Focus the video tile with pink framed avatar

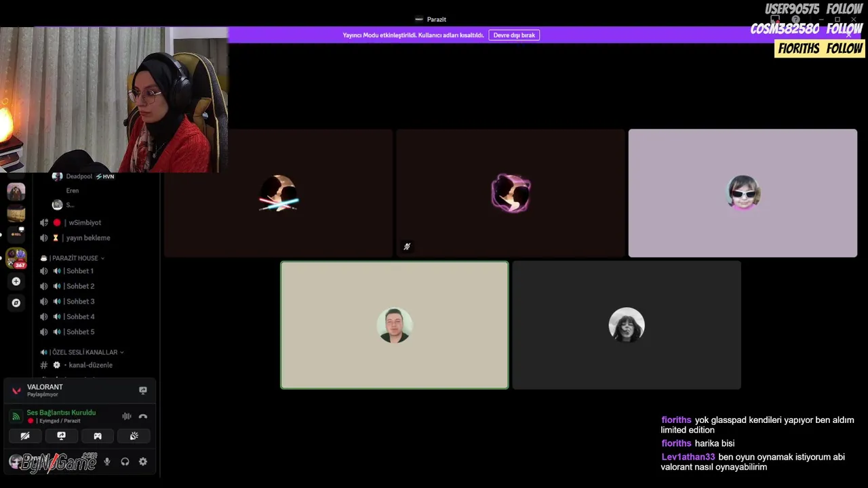(x=511, y=193)
